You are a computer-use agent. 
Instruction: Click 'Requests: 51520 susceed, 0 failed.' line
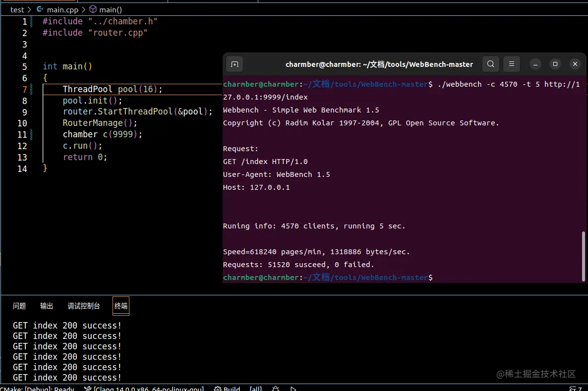(298, 265)
